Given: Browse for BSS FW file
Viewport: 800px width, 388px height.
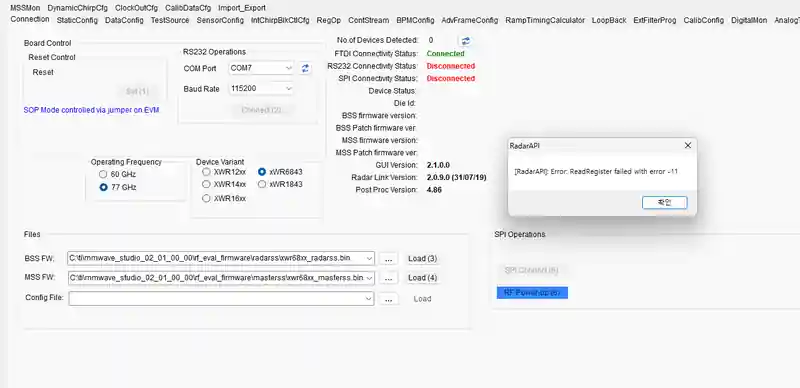Looking at the screenshot, I should (x=388, y=259).
